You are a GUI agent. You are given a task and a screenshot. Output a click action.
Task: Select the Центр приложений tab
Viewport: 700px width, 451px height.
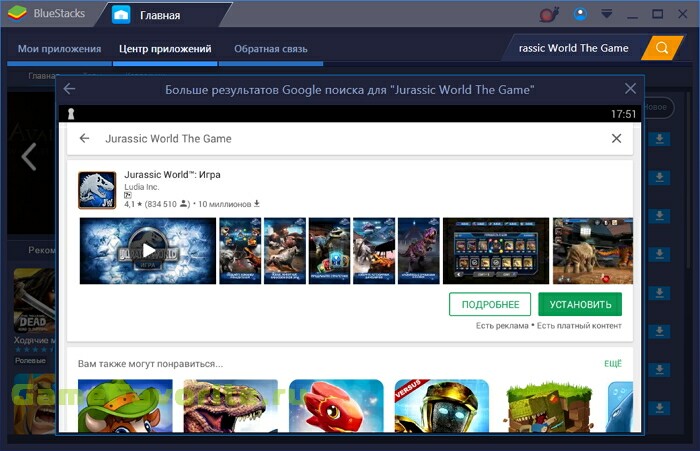(165, 49)
